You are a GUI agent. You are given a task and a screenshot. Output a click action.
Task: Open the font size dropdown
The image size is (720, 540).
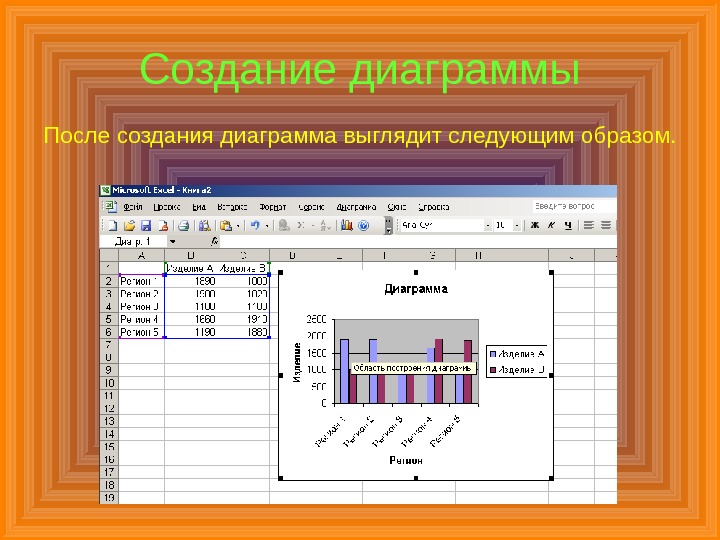[x=517, y=225]
